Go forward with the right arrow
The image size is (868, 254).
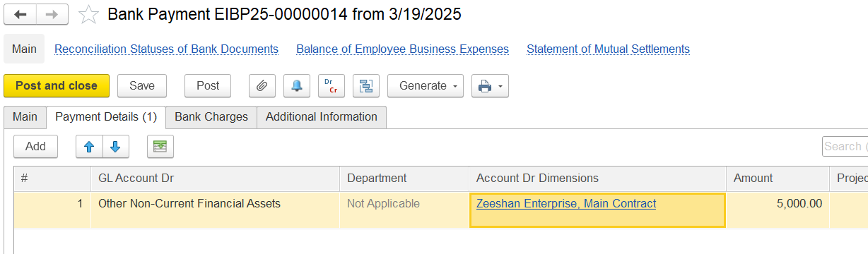(x=52, y=14)
